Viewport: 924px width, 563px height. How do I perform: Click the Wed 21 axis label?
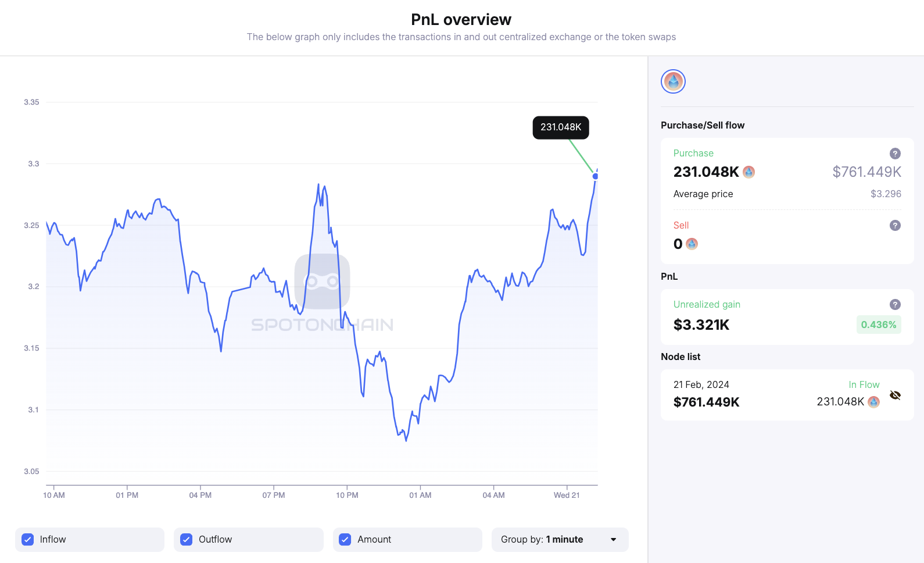567,495
